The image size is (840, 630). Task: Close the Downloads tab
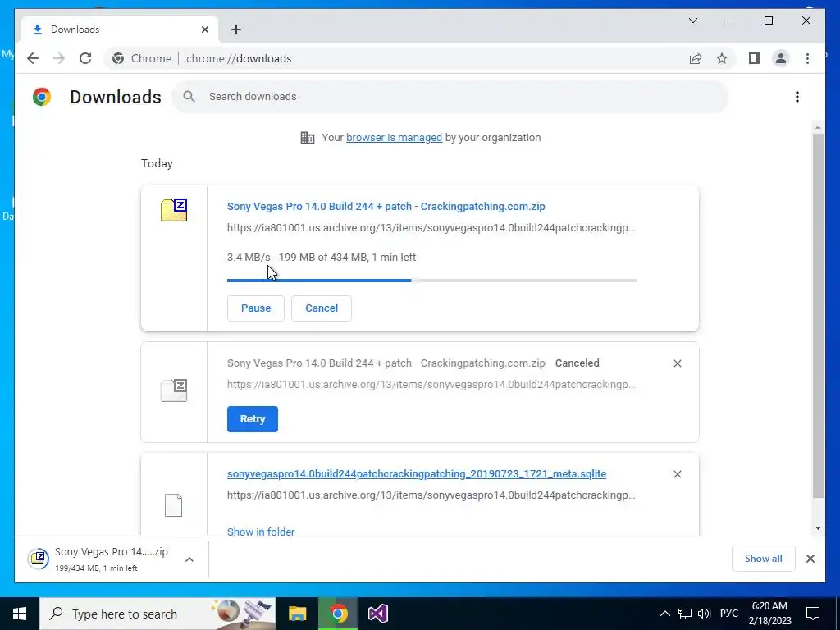point(204,30)
